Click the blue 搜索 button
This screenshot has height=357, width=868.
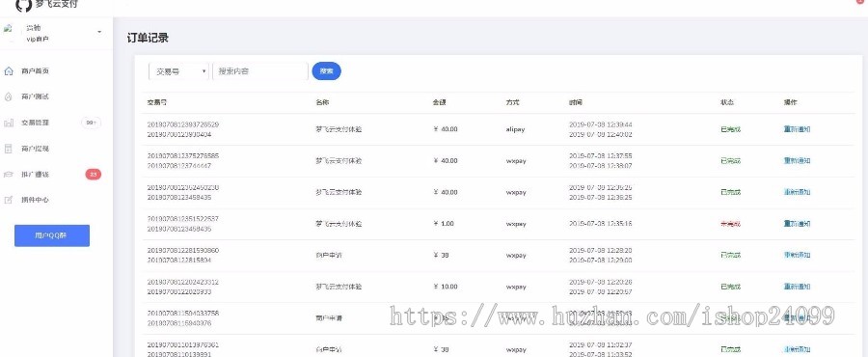(x=327, y=71)
